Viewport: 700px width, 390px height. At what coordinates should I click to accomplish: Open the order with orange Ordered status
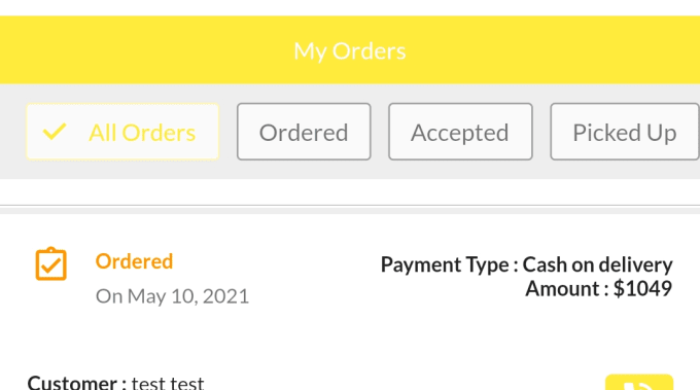[x=134, y=261]
